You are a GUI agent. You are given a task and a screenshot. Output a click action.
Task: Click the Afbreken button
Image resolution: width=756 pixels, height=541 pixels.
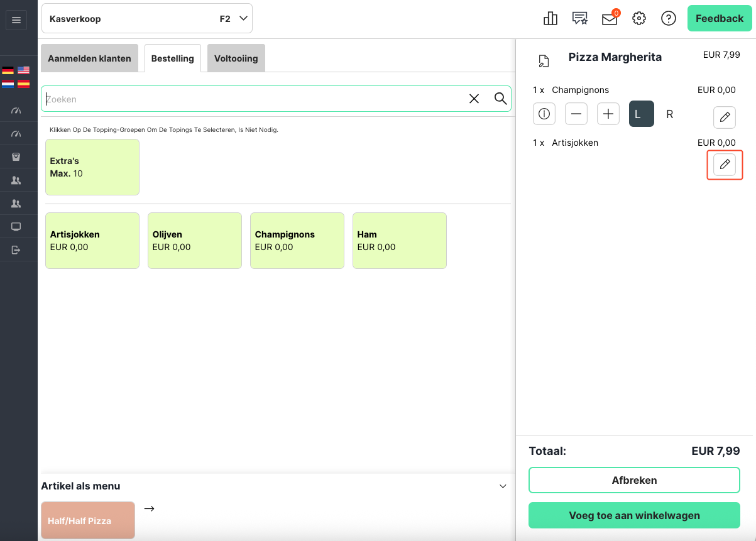tap(634, 480)
